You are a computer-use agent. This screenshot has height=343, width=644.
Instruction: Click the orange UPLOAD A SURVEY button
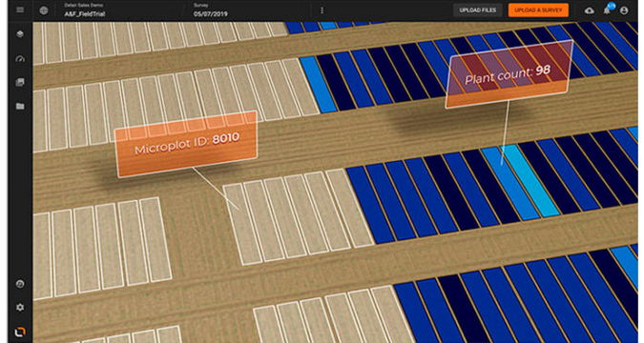[x=538, y=10]
